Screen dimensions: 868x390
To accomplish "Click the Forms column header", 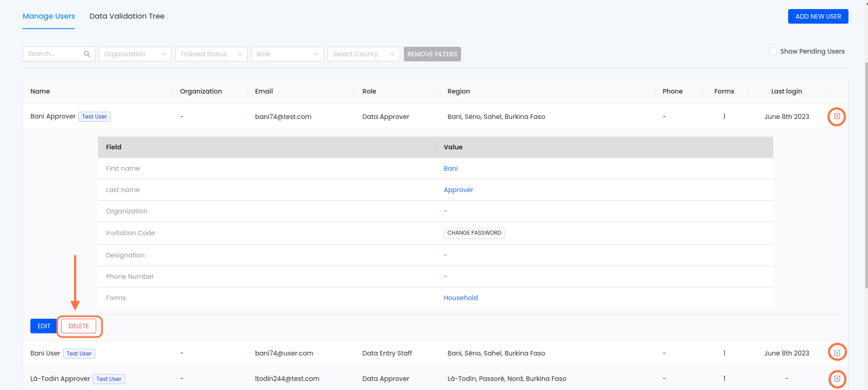I will tap(724, 91).
